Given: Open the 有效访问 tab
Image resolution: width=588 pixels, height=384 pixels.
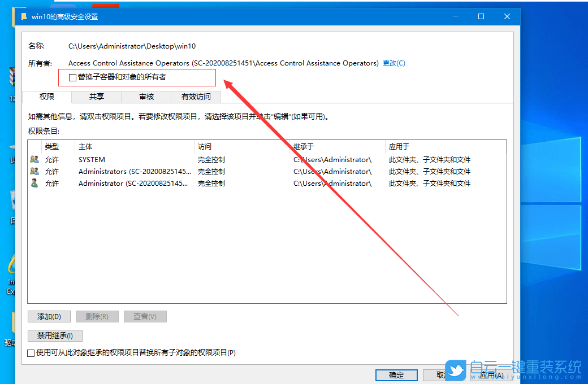Looking at the screenshot, I should pyautogui.click(x=196, y=97).
